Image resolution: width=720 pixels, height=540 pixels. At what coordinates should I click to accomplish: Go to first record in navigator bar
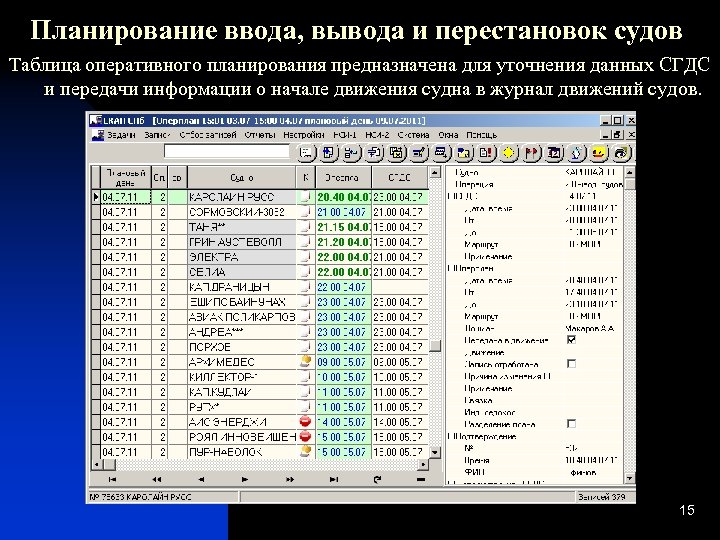click(112, 479)
